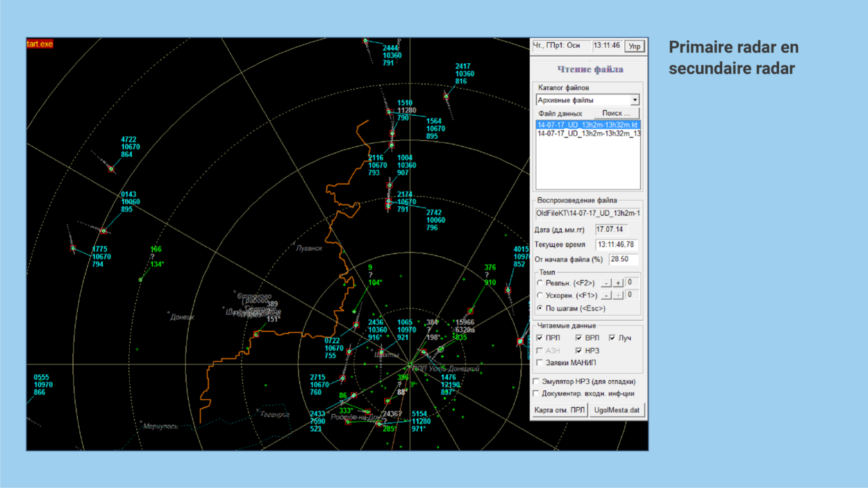Open the Карта отм. ПРЛ button
This screenshot has width=868, height=488.
[559, 410]
